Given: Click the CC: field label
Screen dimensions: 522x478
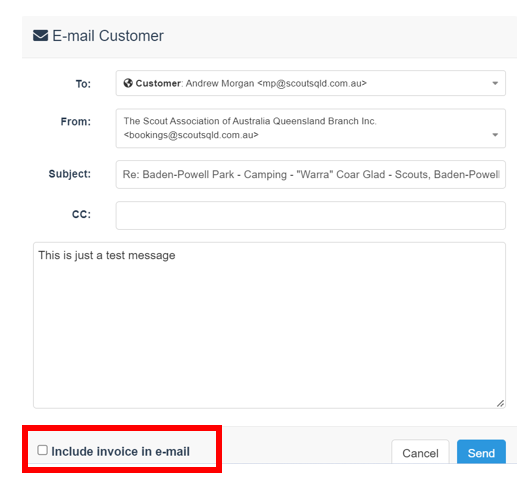Looking at the screenshot, I should coord(81,214).
